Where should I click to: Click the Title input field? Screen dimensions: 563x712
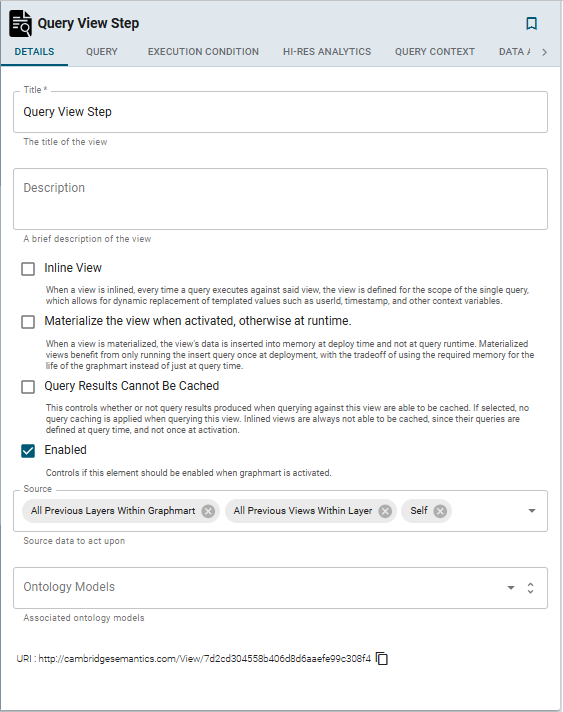pyautogui.click(x=280, y=112)
